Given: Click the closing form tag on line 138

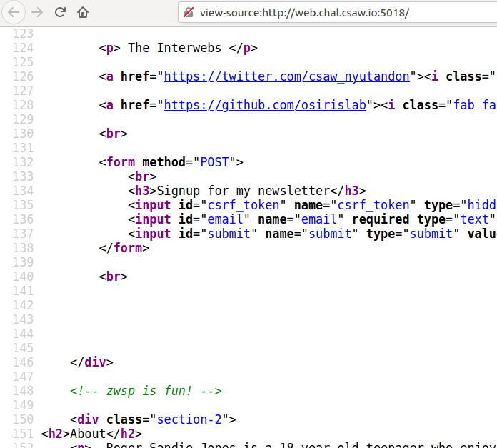Looking at the screenshot, I should pyautogui.click(x=124, y=248).
